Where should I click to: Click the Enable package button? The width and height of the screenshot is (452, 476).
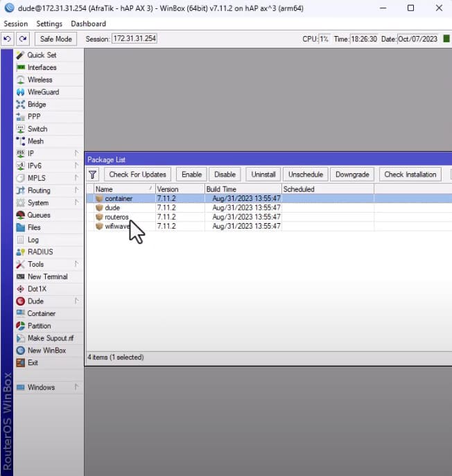(191, 175)
